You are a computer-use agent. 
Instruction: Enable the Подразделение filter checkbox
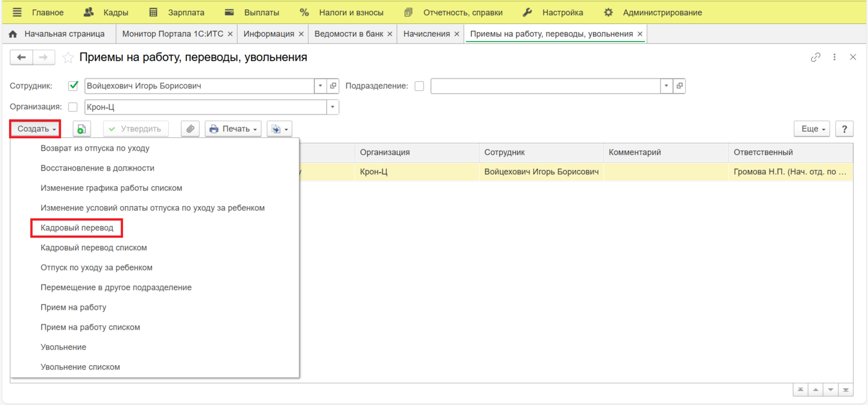(419, 86)
